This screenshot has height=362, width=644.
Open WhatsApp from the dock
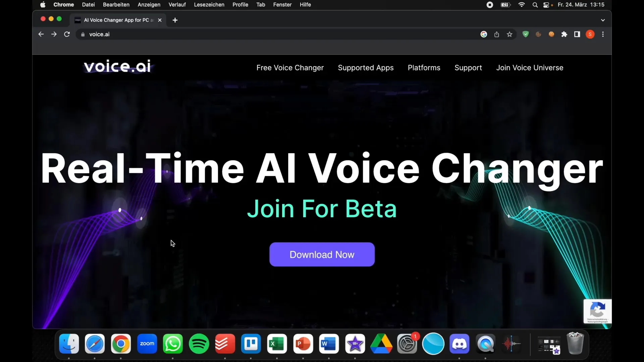(173, 344)
